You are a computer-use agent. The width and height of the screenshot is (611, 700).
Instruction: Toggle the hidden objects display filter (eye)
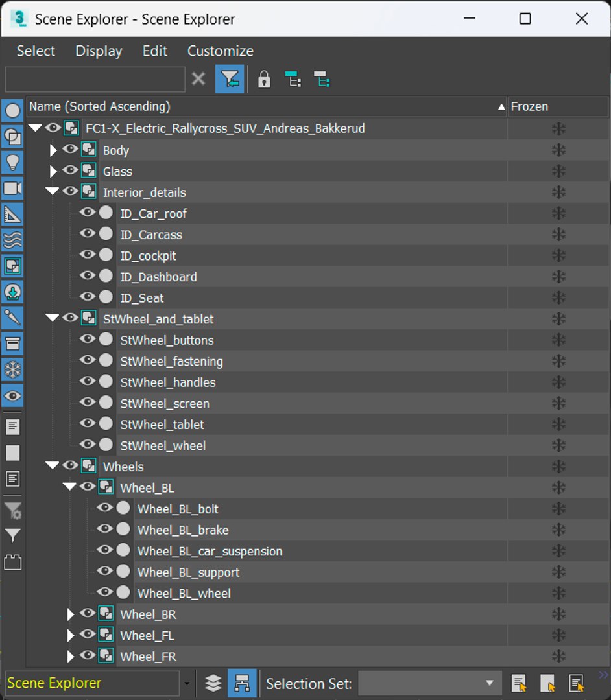click(x=12, y=395)
